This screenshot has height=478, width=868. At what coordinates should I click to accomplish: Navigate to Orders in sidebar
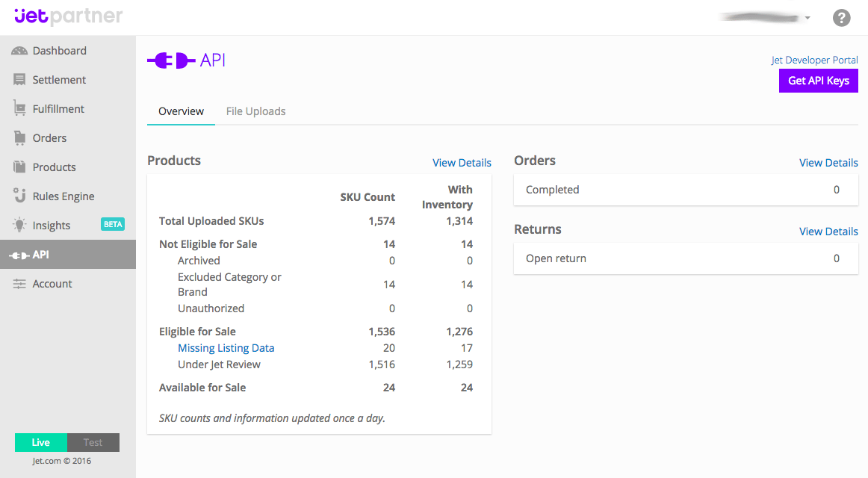point(49,137)
